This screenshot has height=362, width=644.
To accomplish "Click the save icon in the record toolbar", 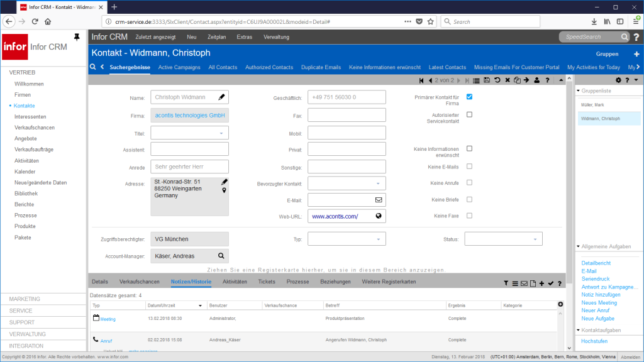I will (487, 80).
